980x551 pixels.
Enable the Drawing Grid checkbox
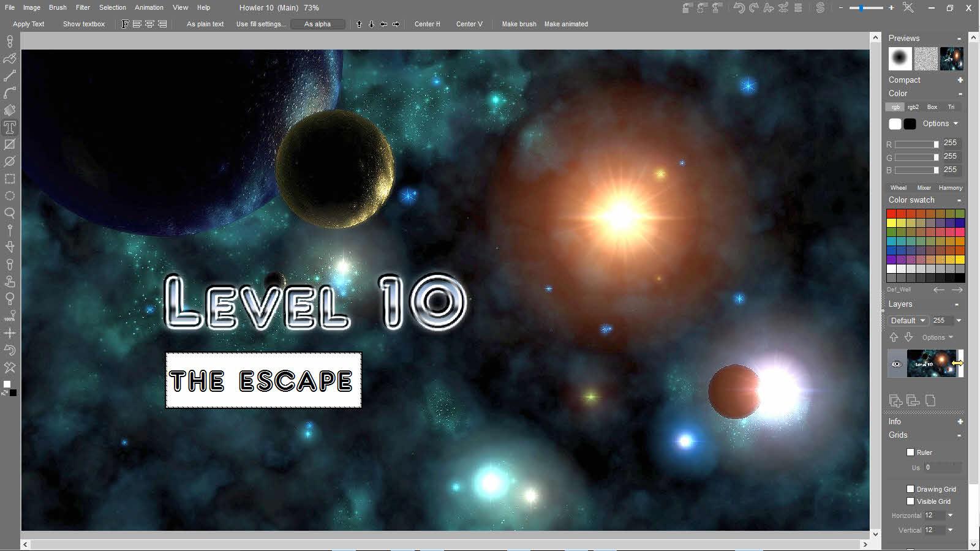pyautogui.click(x=910, y=489)
